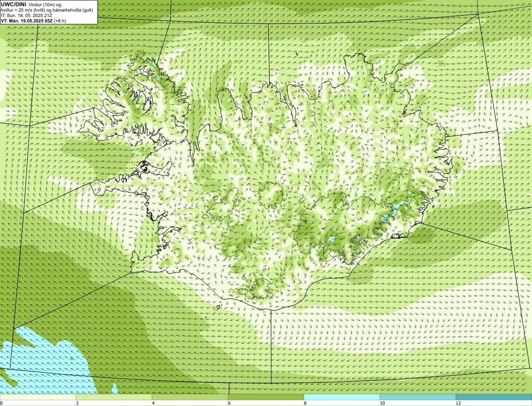The width and height of the screenshot is (532, 406).
Task: Click the pale yellow 0–2 m/s legend swatch
Action: click(38, 397)
